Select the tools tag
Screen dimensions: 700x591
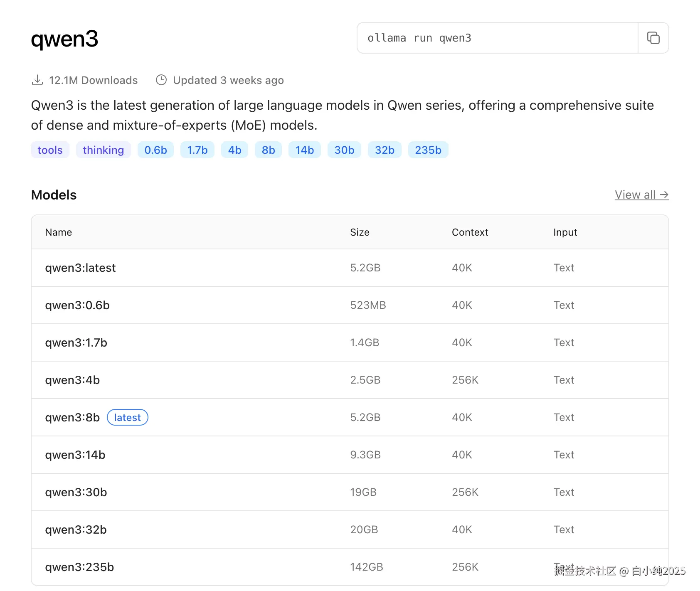coord(50,150)
